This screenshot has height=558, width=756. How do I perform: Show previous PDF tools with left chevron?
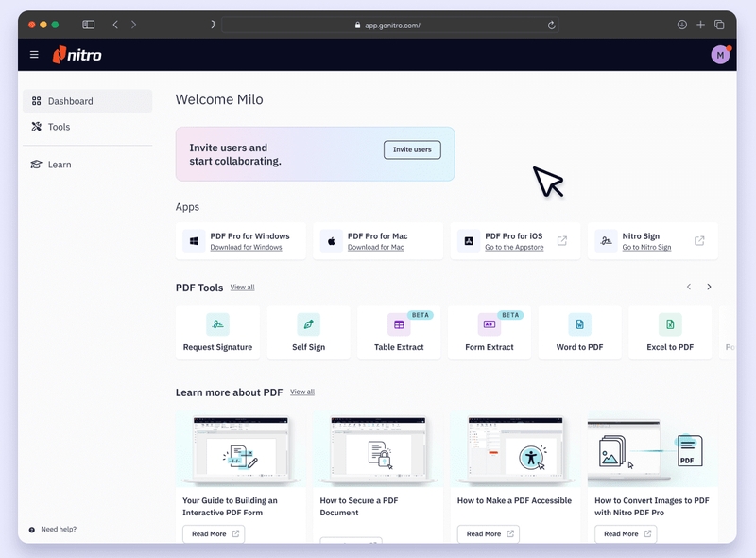(689, 287)
